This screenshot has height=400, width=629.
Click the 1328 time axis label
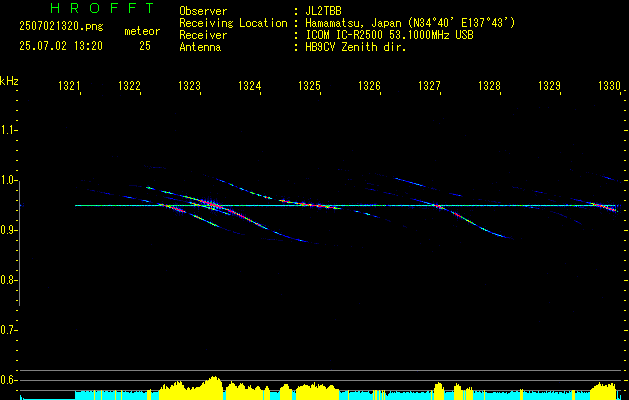pos(489,86)
